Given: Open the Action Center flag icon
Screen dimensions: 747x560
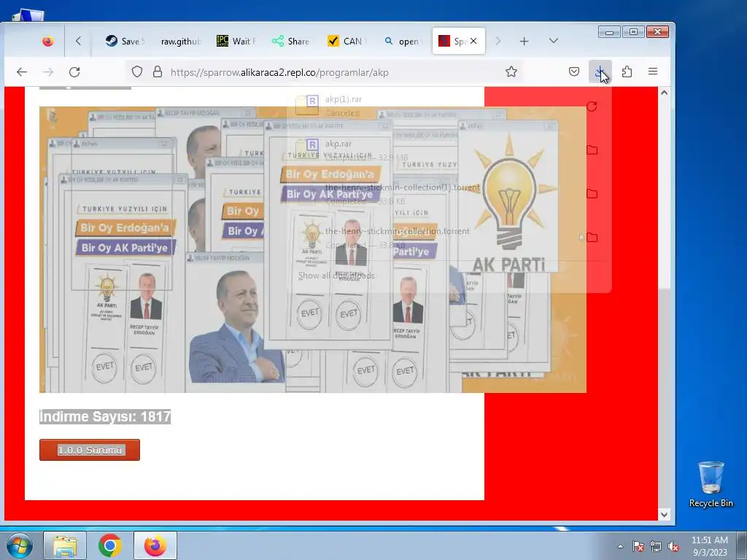Looking at the screenshot, I should [x=638, y=546].
